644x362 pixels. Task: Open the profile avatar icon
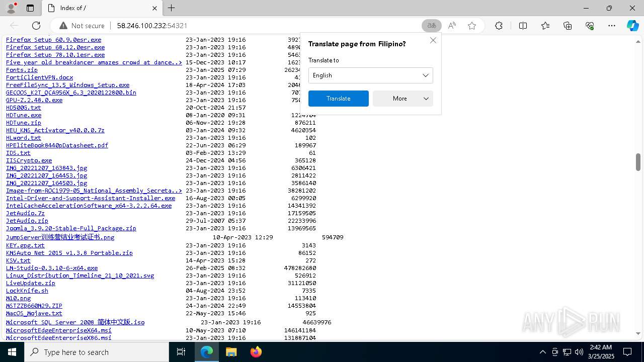coord(11,8)
